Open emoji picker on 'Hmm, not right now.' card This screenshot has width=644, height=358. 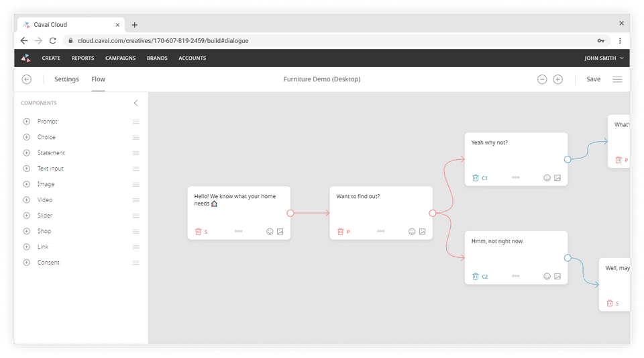coord(547,277)
